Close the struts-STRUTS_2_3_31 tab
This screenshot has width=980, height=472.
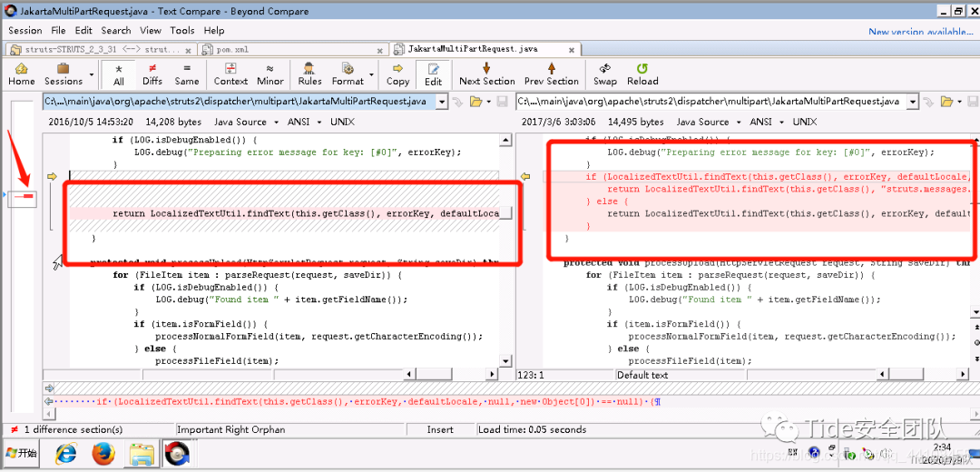(189, 49)
